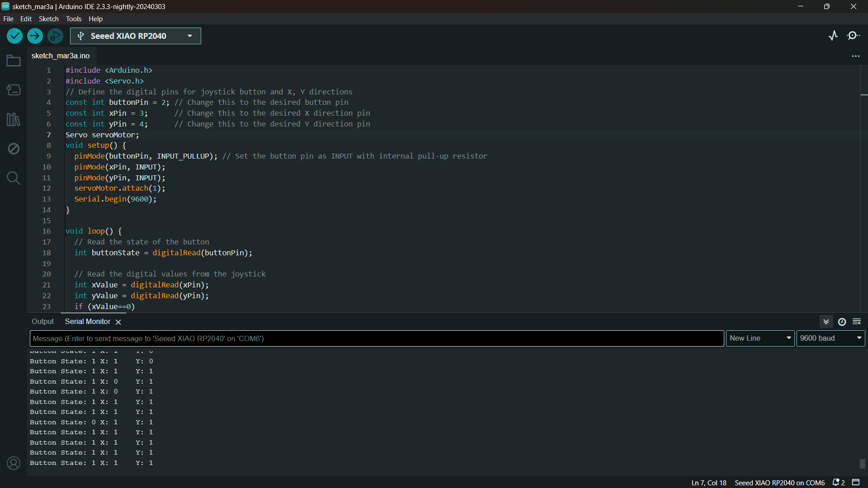
Task: Open the Sketch menu
Action: 48,19
